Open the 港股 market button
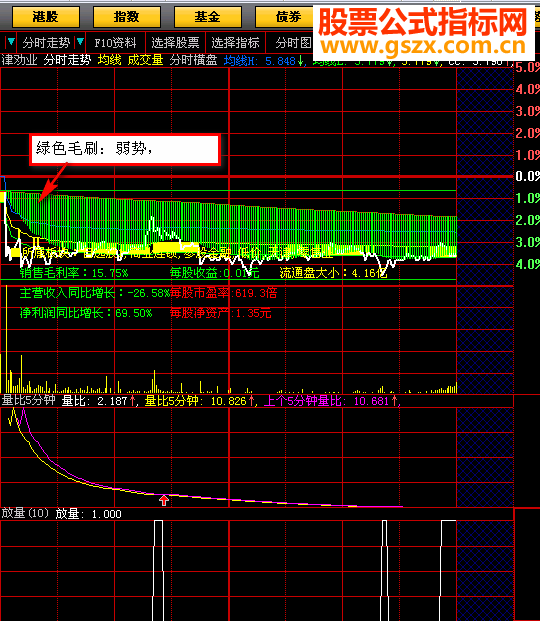This screenshot has width=540, height=621. click(46, 17)
